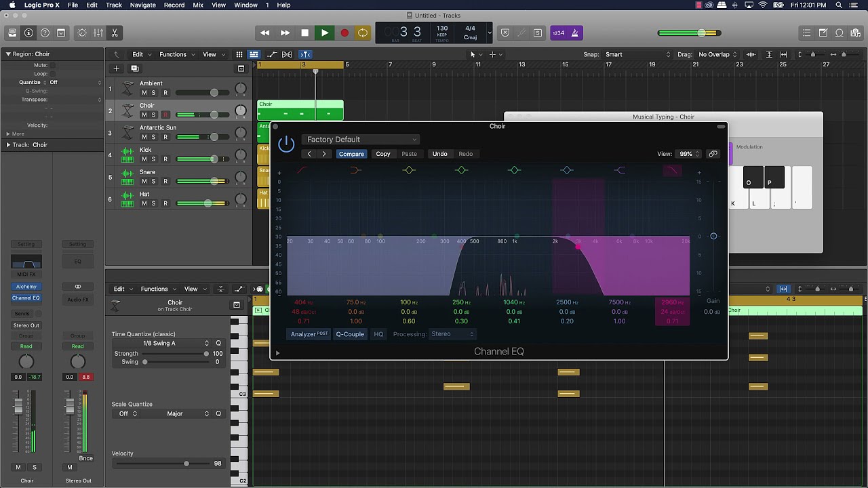Mute the Ambient track
The image size is (868, 488).
pyautogui.click(x=144, y=93)
